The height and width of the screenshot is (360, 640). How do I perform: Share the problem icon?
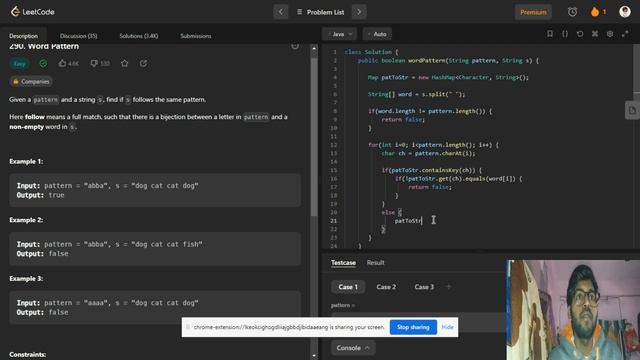pos(143,63)
